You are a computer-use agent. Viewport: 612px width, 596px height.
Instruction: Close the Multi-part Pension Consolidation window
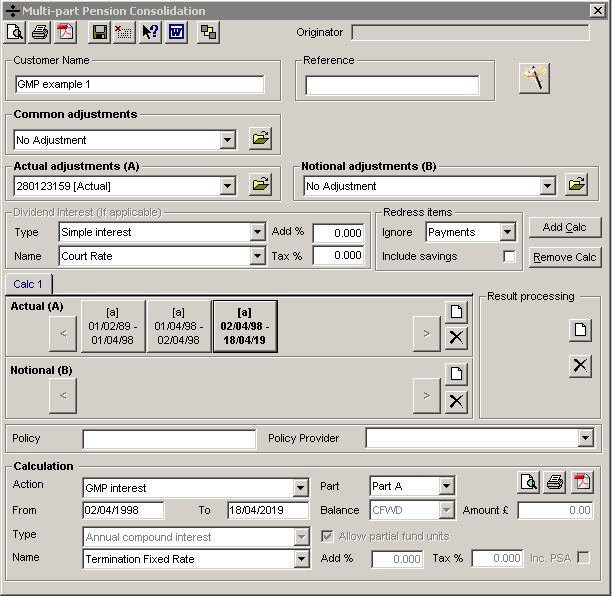click(598, 11)
